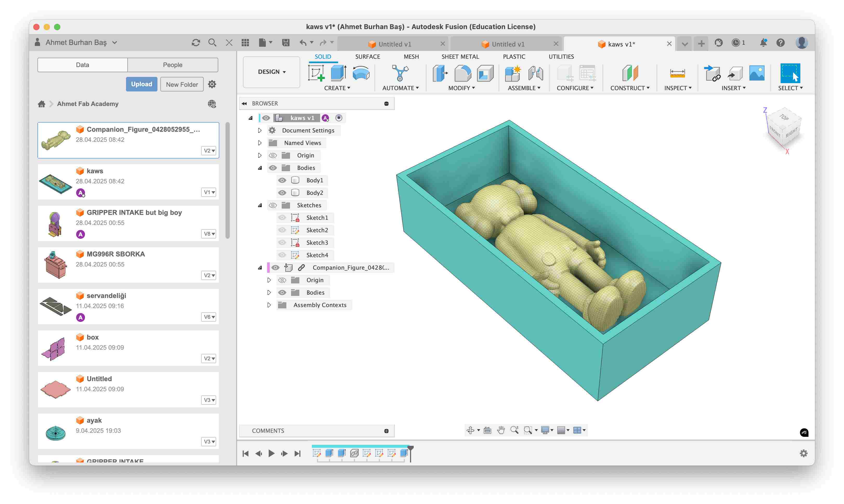
Task: Switch to the People panel button
Action: tap(173, 65)
